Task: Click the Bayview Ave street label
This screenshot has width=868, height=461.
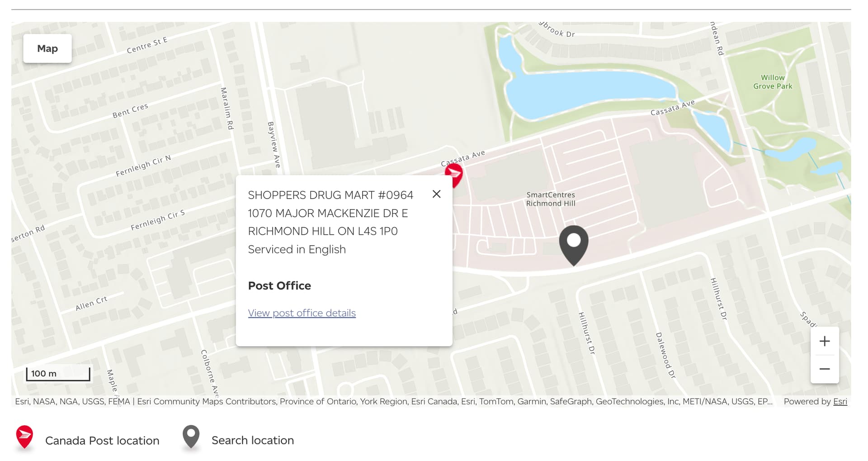Action: click(x=274, y=144)
